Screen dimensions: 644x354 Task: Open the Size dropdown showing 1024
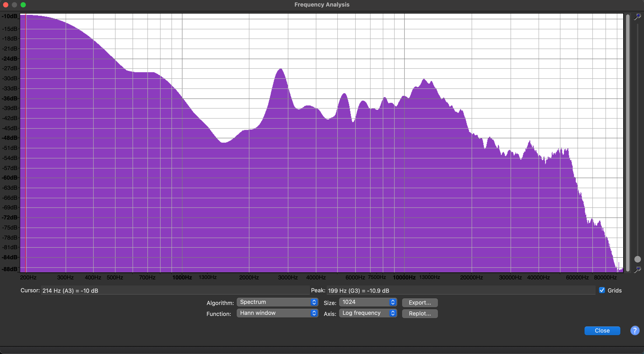[x=368, y=302]
